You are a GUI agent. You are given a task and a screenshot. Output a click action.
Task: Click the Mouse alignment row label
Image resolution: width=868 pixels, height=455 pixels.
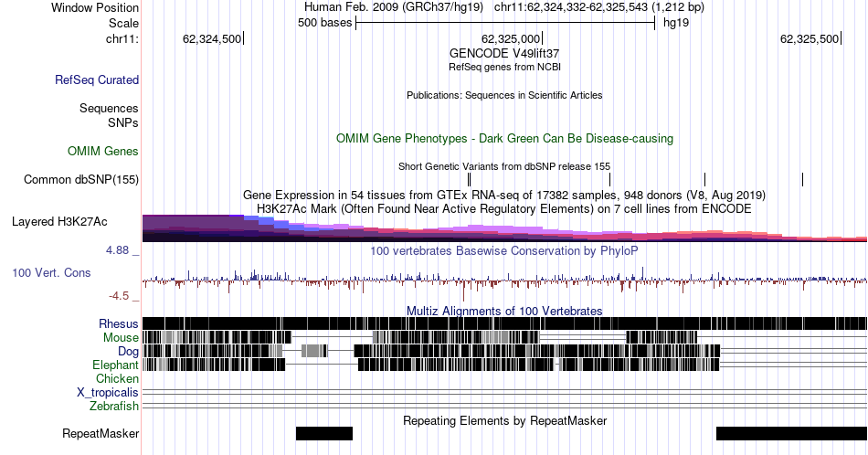click(x=121, y=338)
